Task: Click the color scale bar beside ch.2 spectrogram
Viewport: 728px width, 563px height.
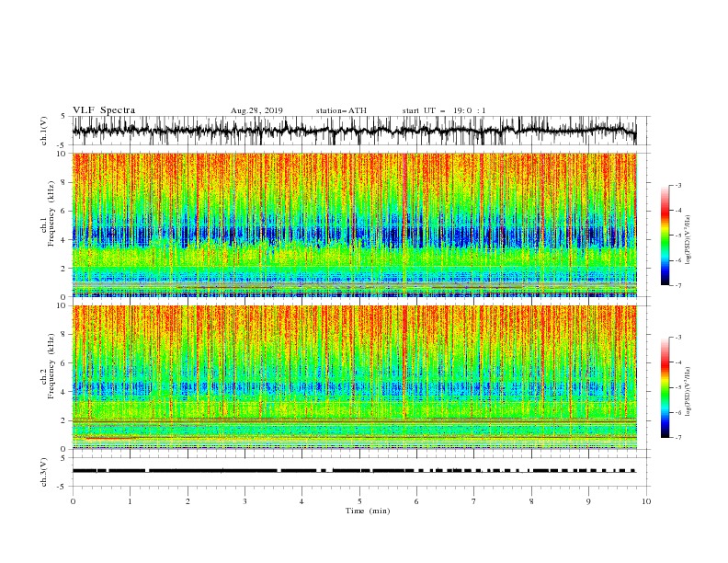Action: 665,387
